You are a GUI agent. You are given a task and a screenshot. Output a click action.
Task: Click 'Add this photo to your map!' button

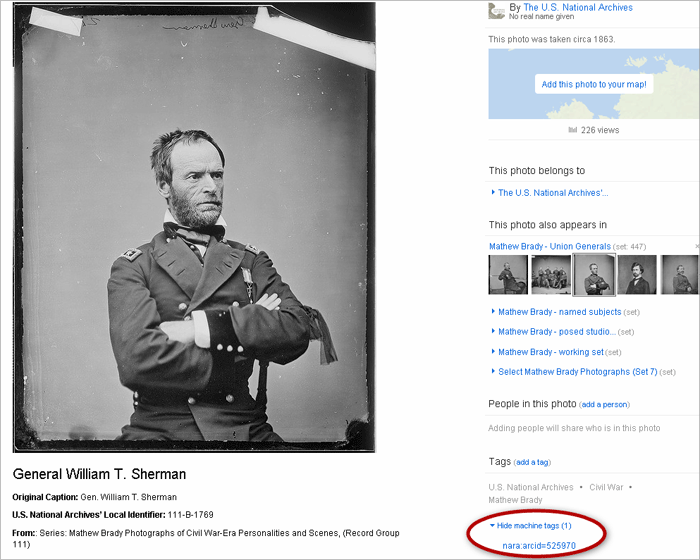click(594, 84)
